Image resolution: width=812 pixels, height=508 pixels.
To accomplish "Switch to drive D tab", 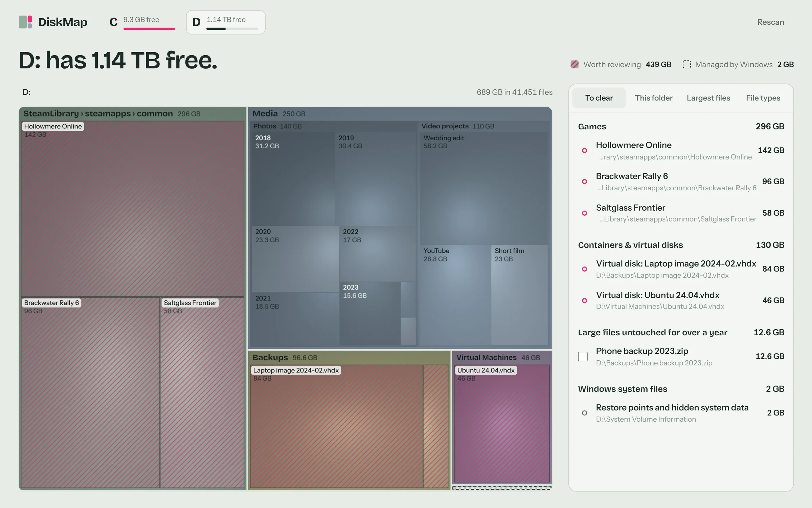I will point(226,22).
